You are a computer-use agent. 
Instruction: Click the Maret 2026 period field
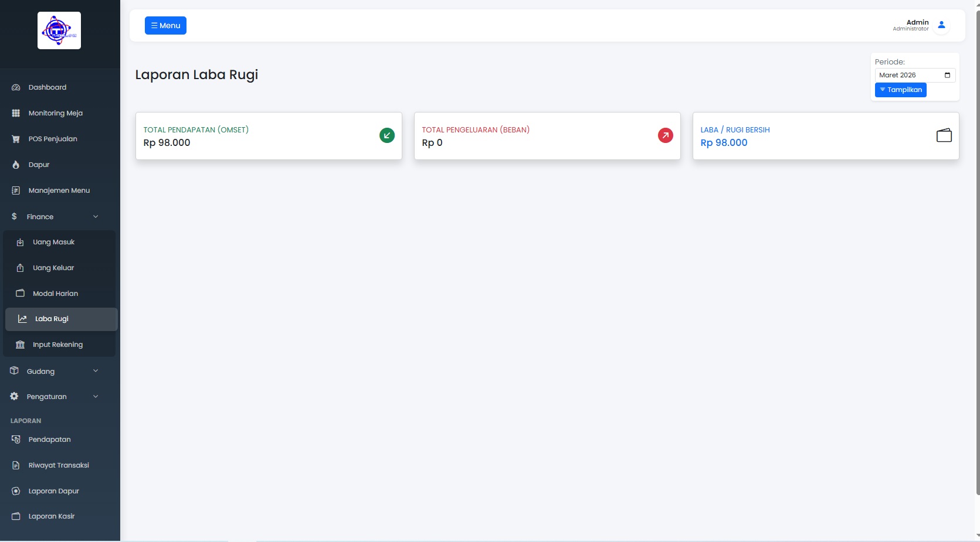(x=915, y=75)
